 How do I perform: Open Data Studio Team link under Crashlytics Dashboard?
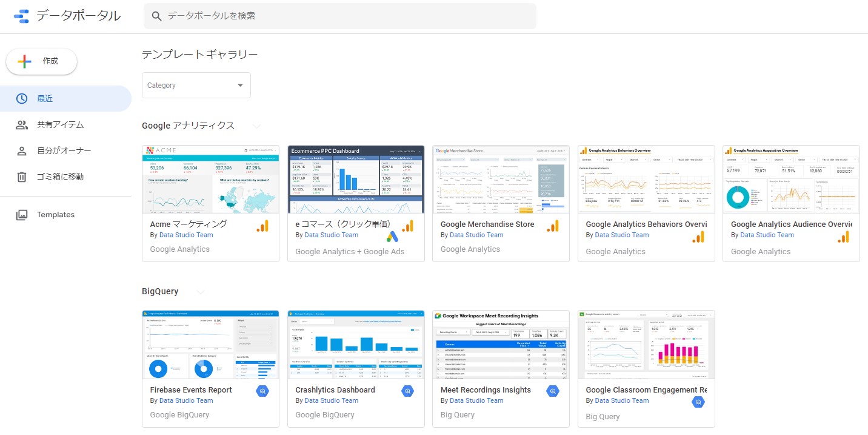331,400
